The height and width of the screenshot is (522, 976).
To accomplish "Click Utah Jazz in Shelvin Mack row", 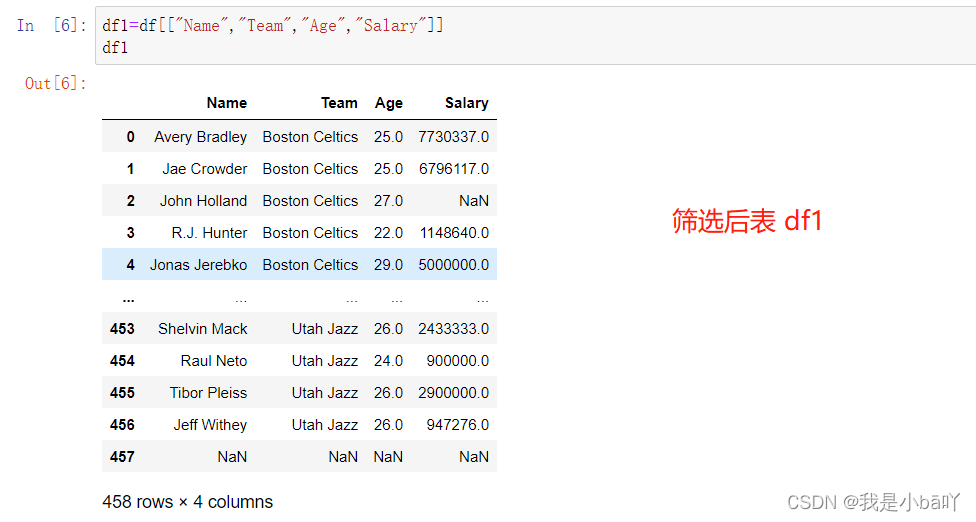I will [325, 329].
